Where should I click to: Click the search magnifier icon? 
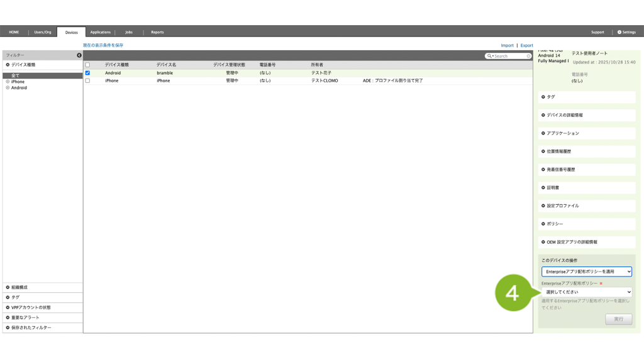(489, 56)
